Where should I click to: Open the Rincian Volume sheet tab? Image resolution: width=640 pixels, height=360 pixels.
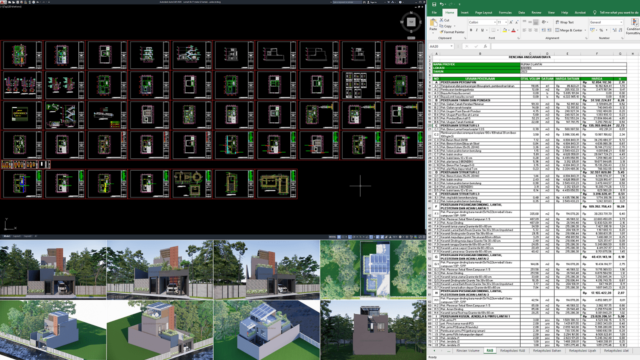[468, 351]
